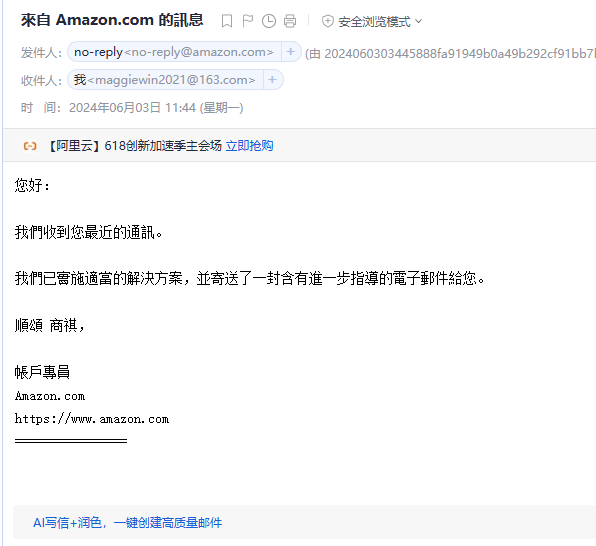Select the no-reply@amazon.com sender chip
596x546 pixels.
pos(174,52)
